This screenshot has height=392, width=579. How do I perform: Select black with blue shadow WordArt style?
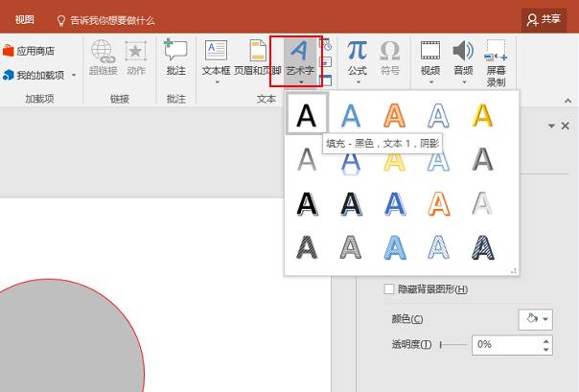351,203
